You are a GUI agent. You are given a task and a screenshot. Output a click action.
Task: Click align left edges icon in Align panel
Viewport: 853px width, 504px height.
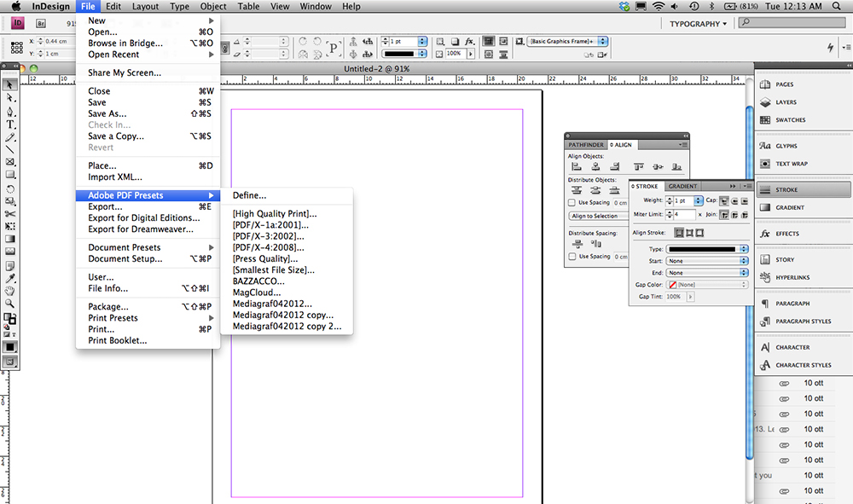coord(574,167)
